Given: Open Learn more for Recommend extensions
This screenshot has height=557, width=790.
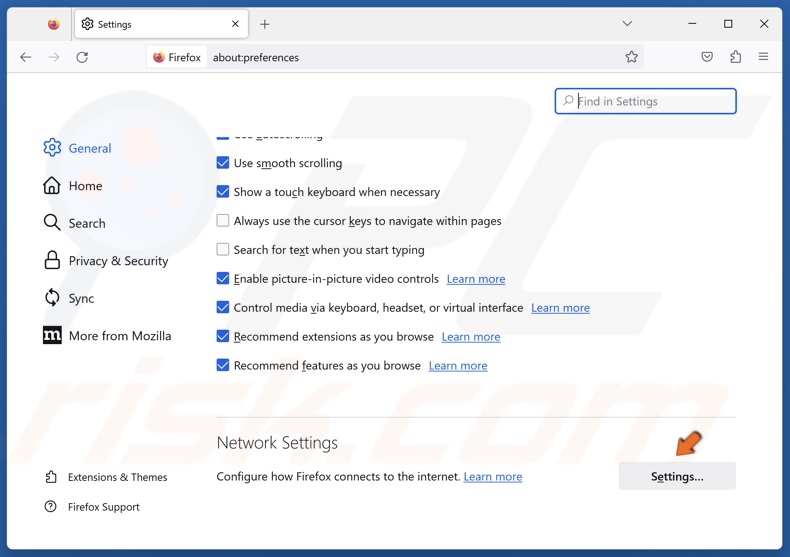Looking at the screenshot, I should (x=471, y=336).
